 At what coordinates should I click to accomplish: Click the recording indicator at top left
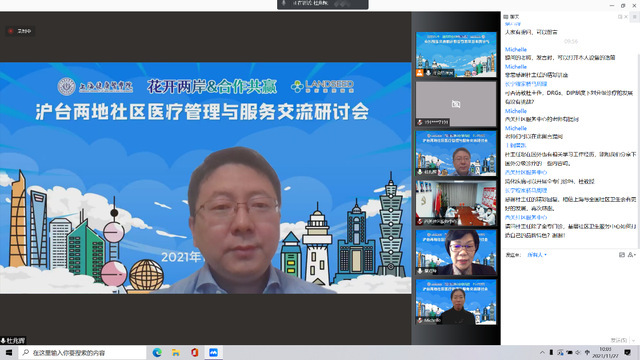(x=20, y=31)
